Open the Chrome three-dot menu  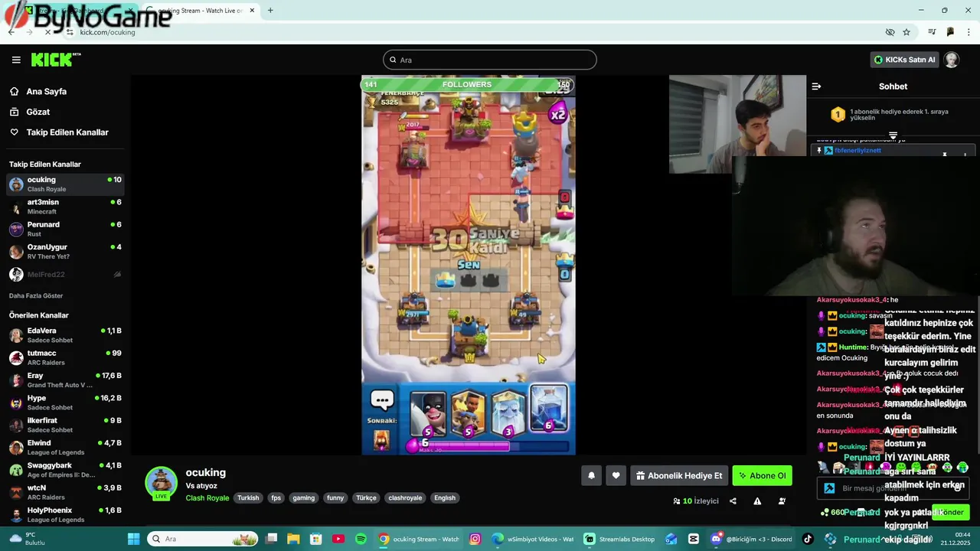point(969,32)
